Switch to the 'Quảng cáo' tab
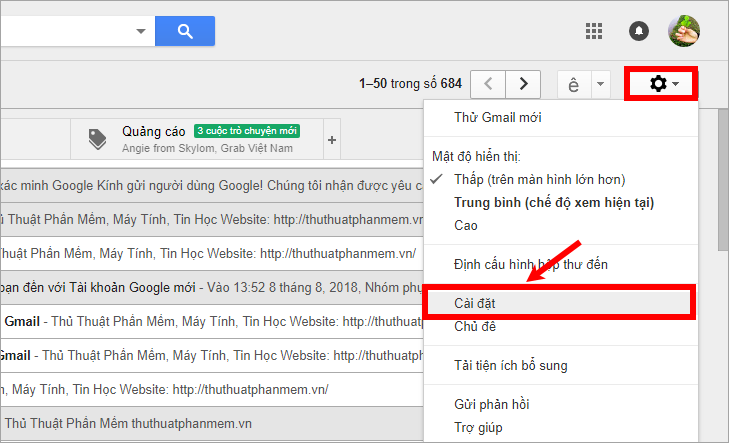 coord(197,139)
